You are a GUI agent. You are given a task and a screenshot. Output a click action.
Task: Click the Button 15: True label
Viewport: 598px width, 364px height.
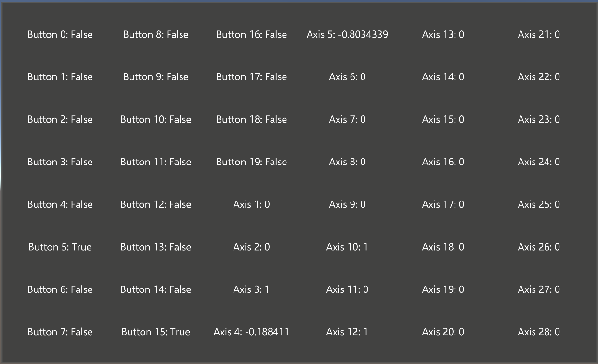[156, 332]
